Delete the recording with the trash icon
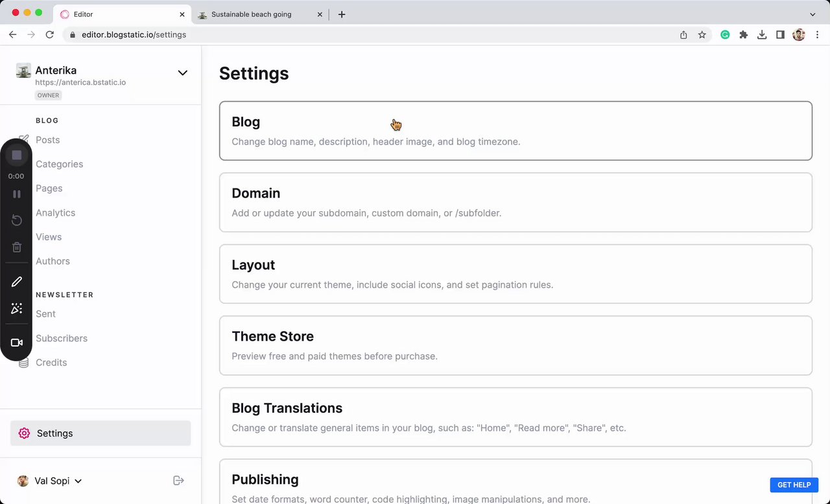The width and height of the screenshot is (830, 504). (x=17, y=247)
